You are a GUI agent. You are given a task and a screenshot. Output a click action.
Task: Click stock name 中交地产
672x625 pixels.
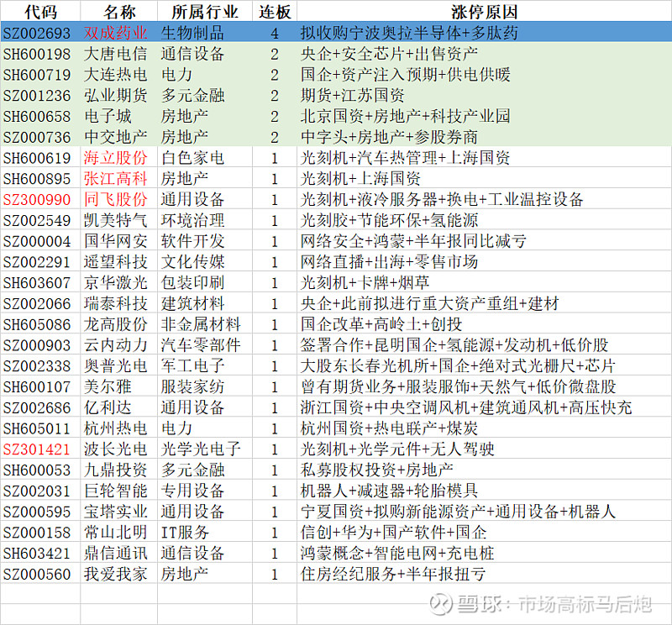click(116, 137)
